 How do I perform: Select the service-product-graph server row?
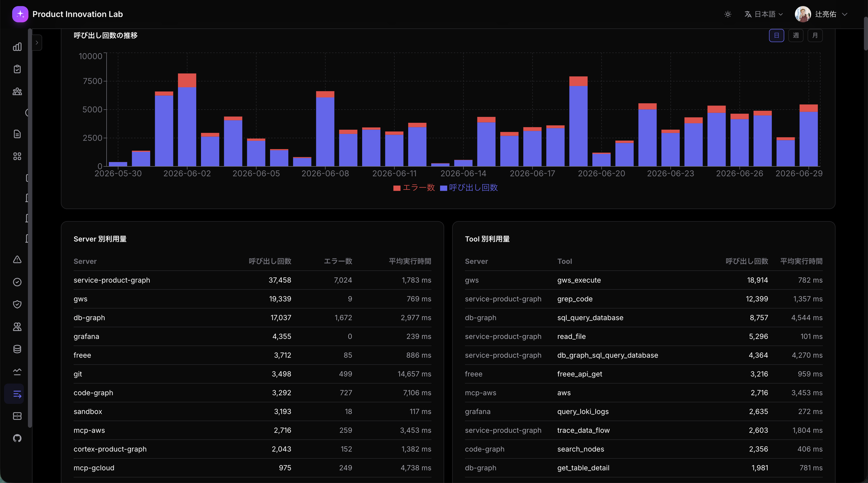pyautogui.click(x=252, y=280)
